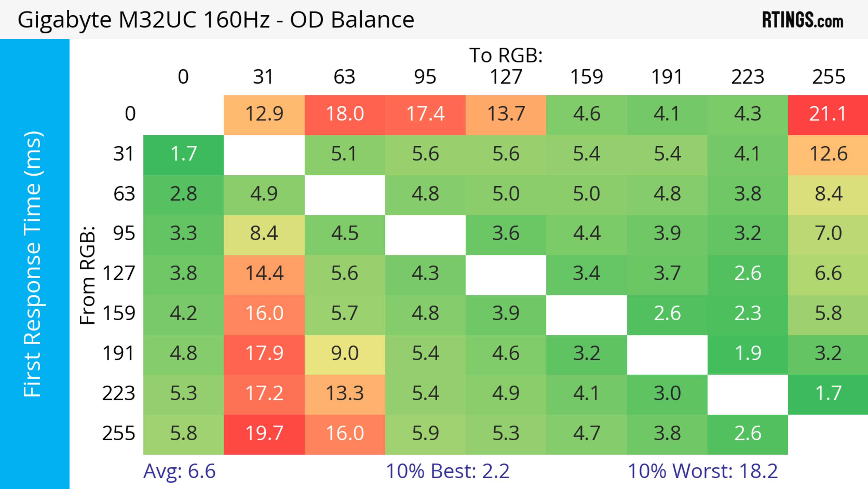Select the 13.3 orange cell
The height and width of the screenshot is (489, 868).
345,394
